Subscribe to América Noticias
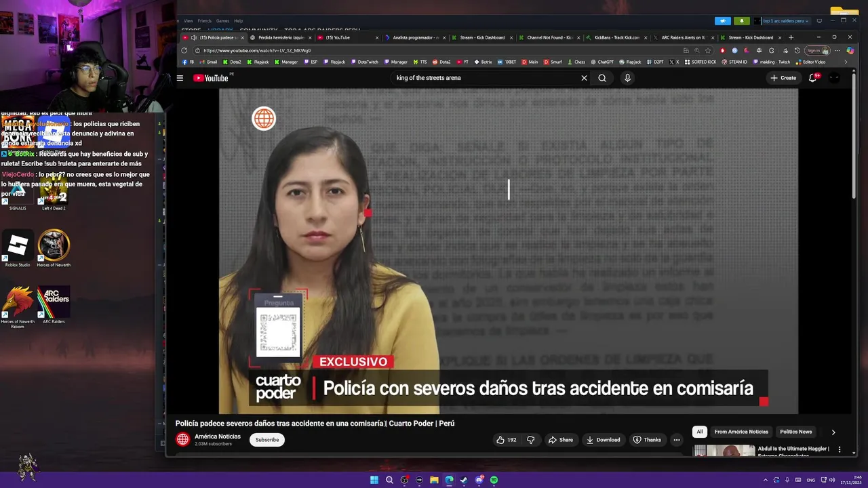The width and height of the screenshot is (868, 488). (267, 440)
